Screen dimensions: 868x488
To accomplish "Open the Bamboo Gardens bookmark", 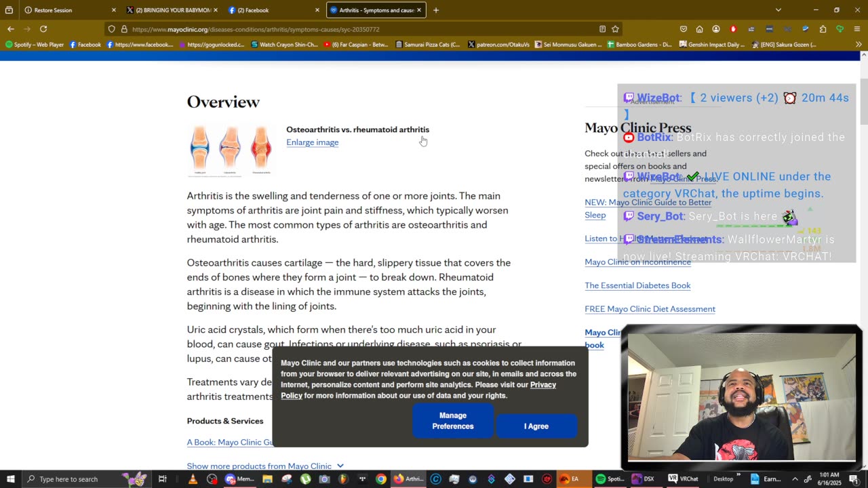I will coord(639,45).
